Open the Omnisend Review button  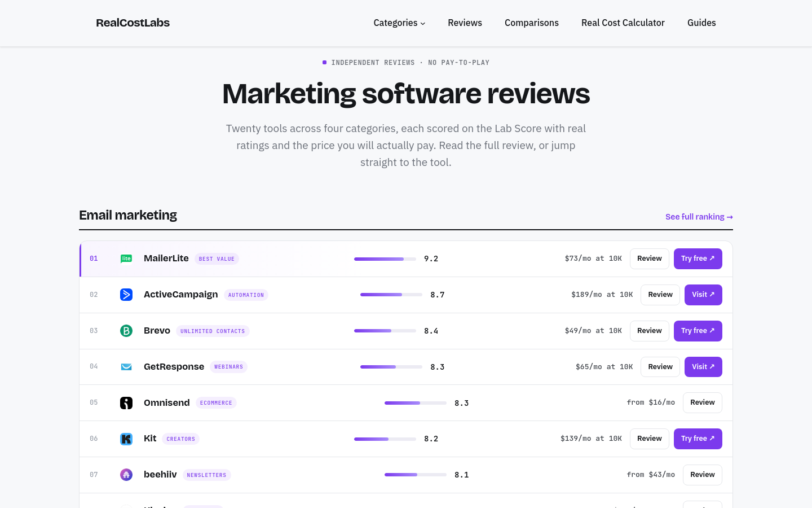coord(703,402)
